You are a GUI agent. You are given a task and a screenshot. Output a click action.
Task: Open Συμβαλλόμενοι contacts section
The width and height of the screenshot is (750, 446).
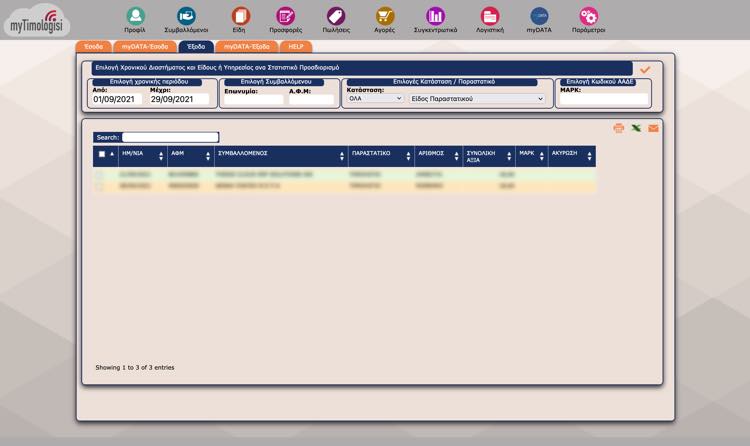(186, 16)
